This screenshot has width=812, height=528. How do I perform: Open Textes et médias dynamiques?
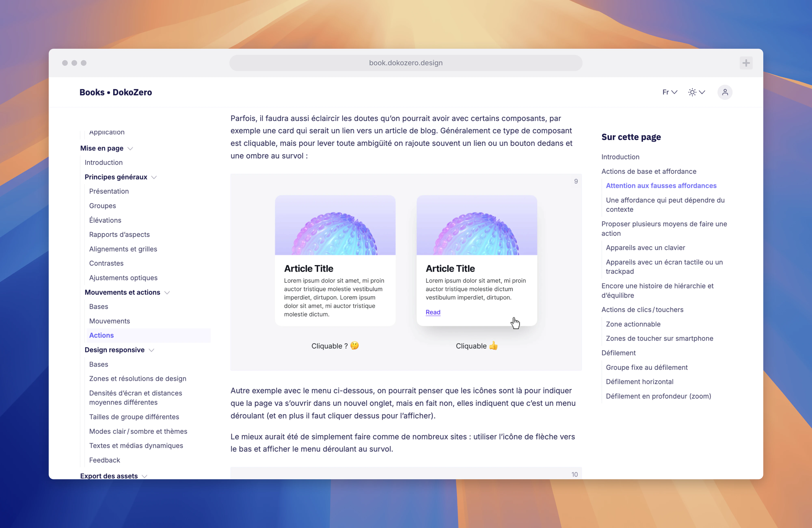(x=136, y=445)
